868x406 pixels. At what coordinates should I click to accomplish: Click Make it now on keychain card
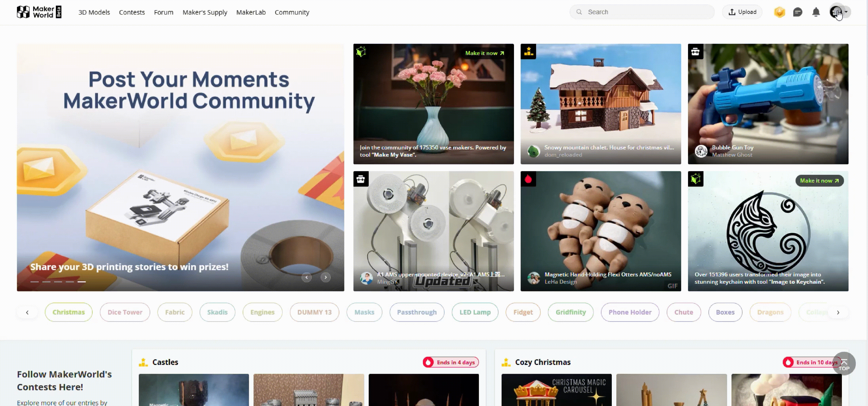tap(819, 181)
